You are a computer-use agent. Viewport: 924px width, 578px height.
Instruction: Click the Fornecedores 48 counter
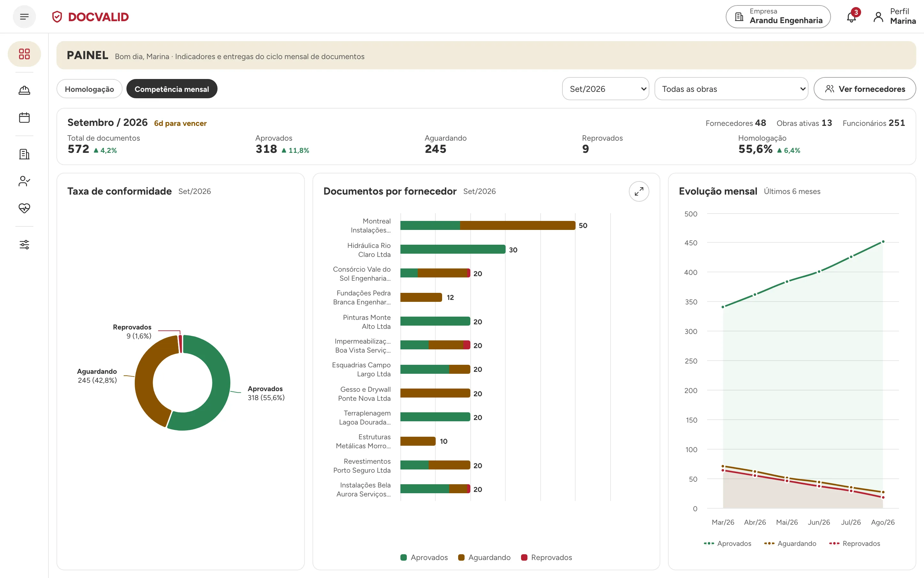pos(736,123)
